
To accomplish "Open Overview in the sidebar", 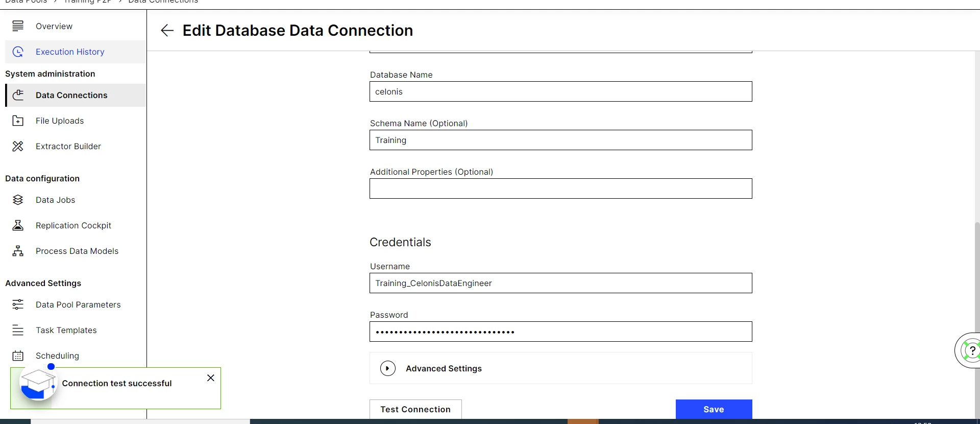I will click(x=54, y=26).
